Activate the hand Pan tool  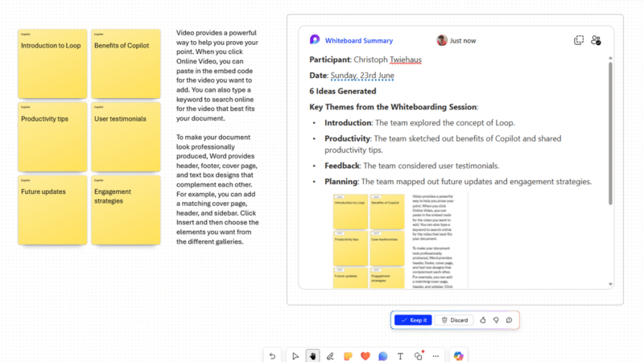point(312,356)
